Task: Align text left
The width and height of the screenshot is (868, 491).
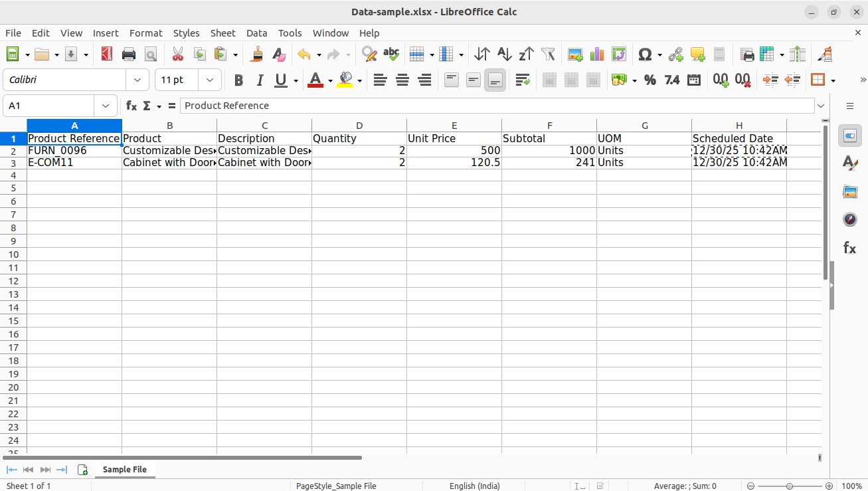Action: coord(380,80)
